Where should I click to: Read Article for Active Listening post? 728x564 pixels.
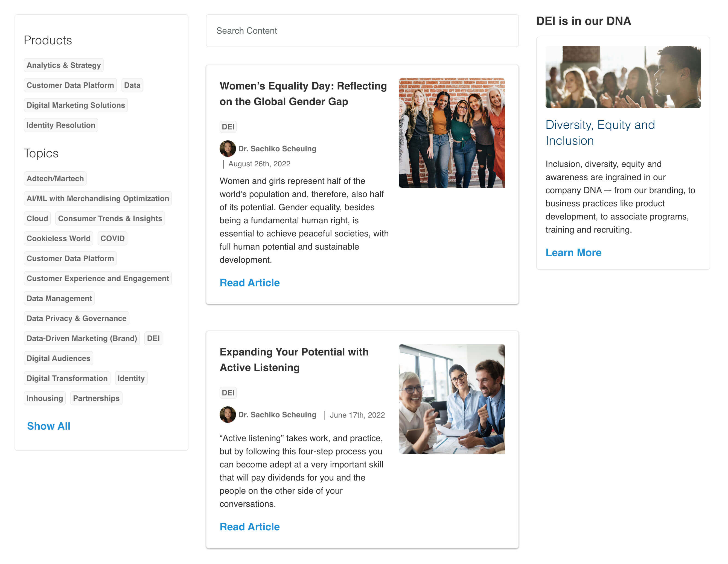(x=250, y=528)
